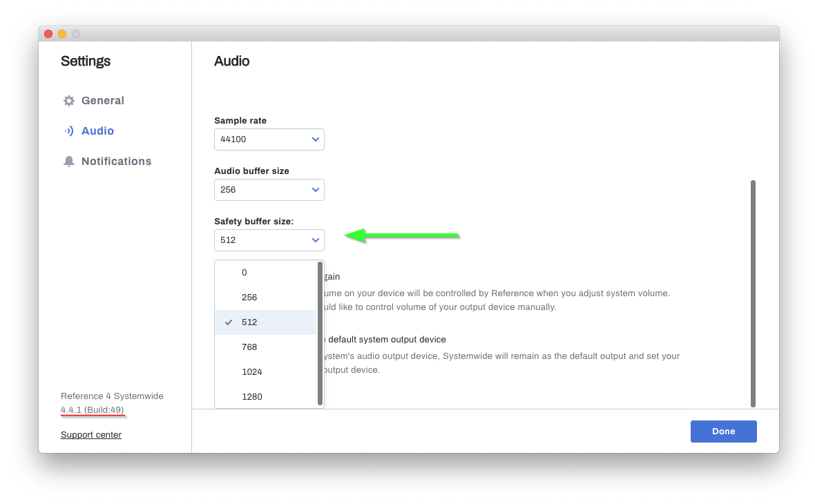Screen dimensions: 815x504
Task: Select the highlighted 512 option
Action: [266, 322]
